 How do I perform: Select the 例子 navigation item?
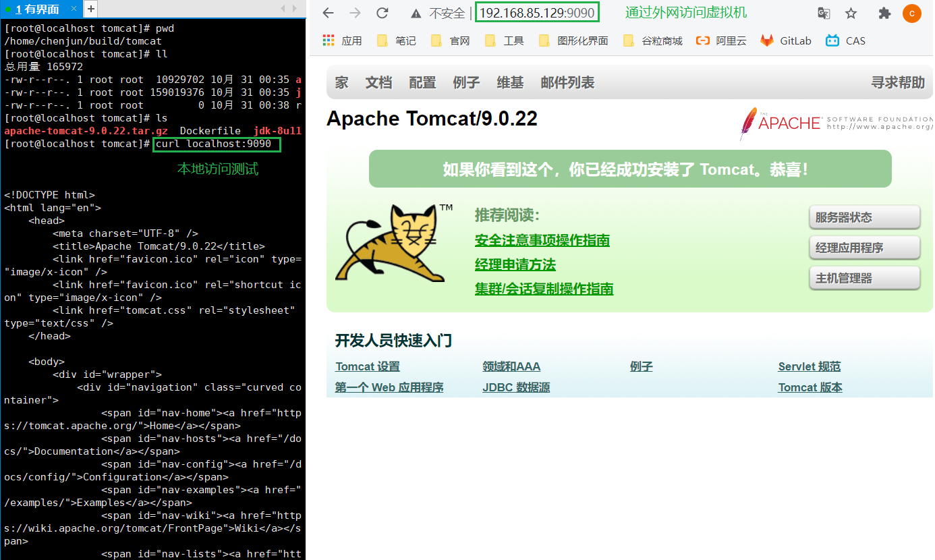click(466, 82)
